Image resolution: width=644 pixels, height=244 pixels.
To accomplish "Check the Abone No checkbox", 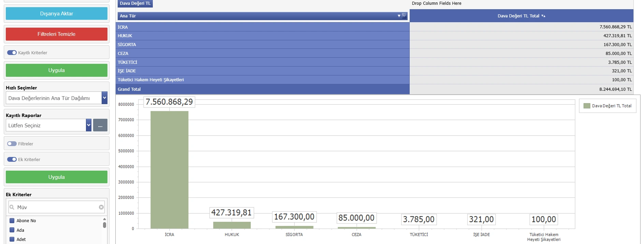I will (x=12, y=221).
